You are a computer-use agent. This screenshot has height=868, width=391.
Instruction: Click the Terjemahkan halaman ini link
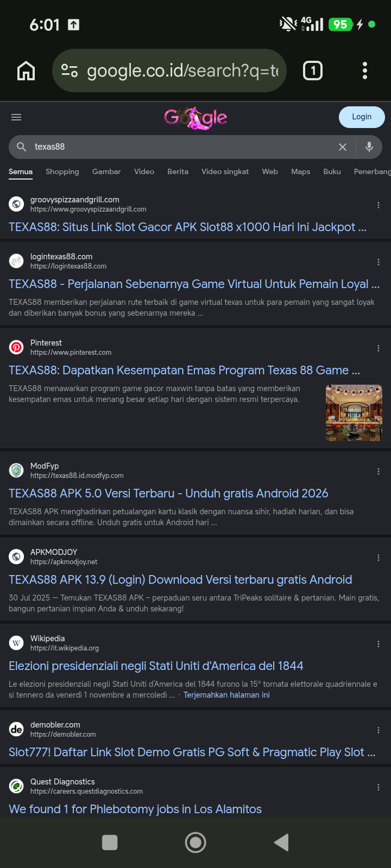click(x=226, y=695)
